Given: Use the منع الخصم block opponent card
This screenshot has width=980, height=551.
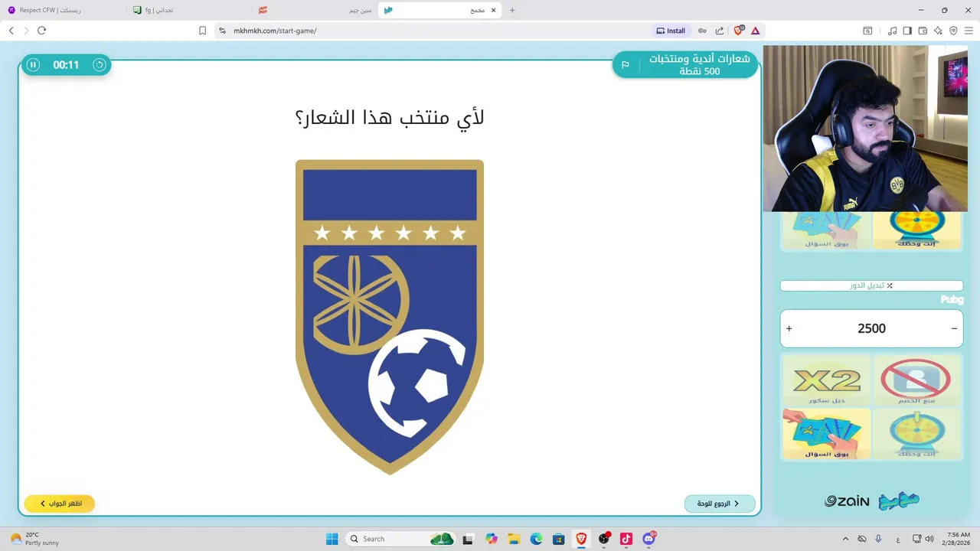Looking at the screenshot, I should click(x=916, y=380).
